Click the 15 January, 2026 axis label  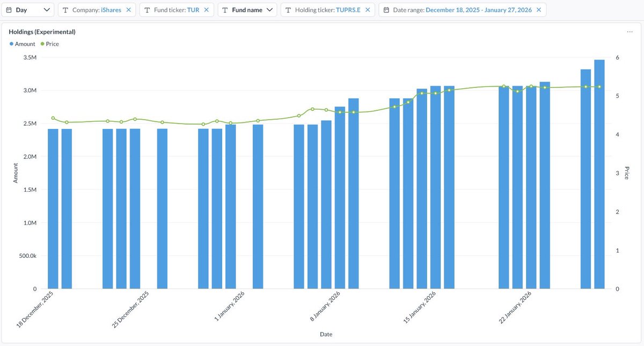[420, 307]
